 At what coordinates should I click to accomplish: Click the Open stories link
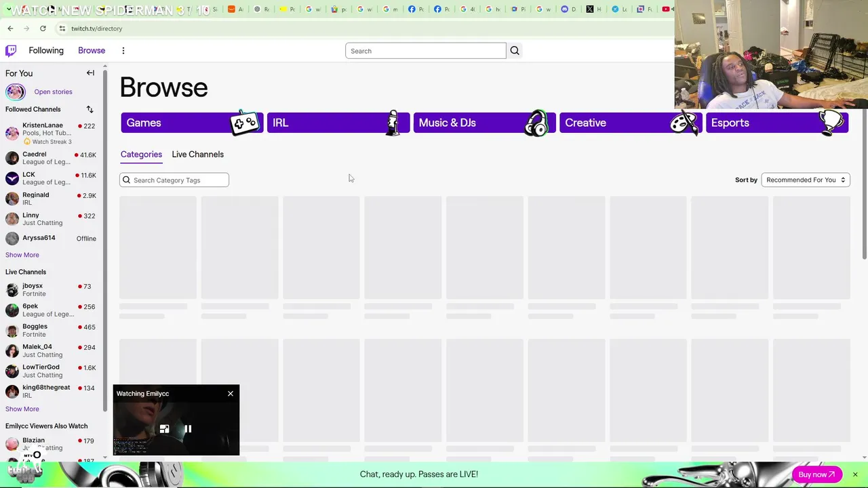53,91
